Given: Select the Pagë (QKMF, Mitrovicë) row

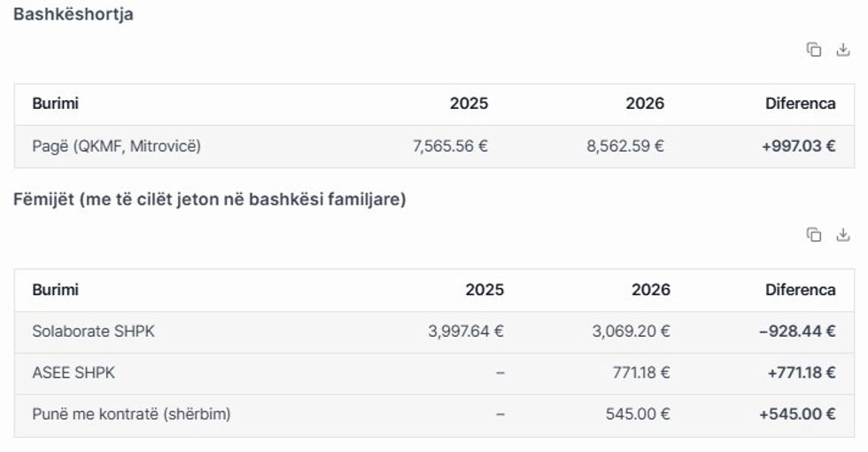Looking at the screenshot, I should [x=116, y=146].
